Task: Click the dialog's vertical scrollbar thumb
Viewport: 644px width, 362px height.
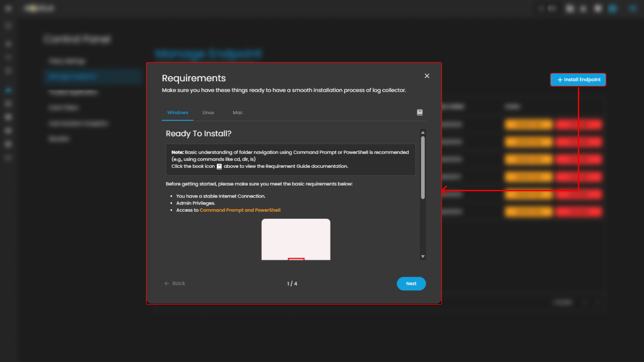Action: coord(423,168)
